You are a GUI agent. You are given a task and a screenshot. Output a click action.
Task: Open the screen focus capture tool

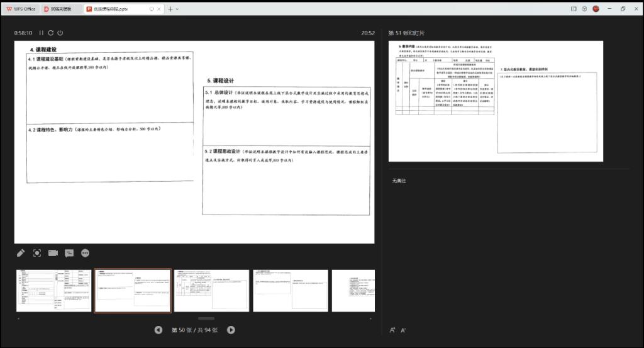[37, 253]
